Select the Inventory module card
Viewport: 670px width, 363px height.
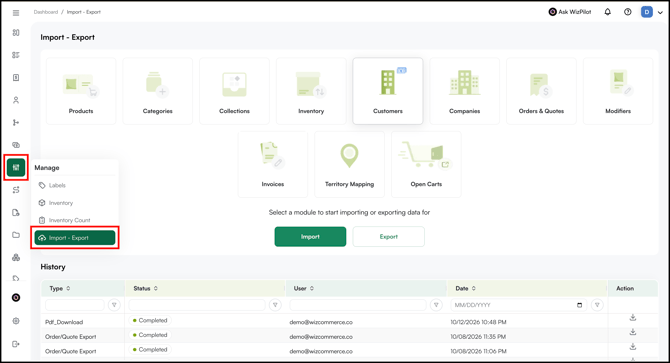click(311, 91)
